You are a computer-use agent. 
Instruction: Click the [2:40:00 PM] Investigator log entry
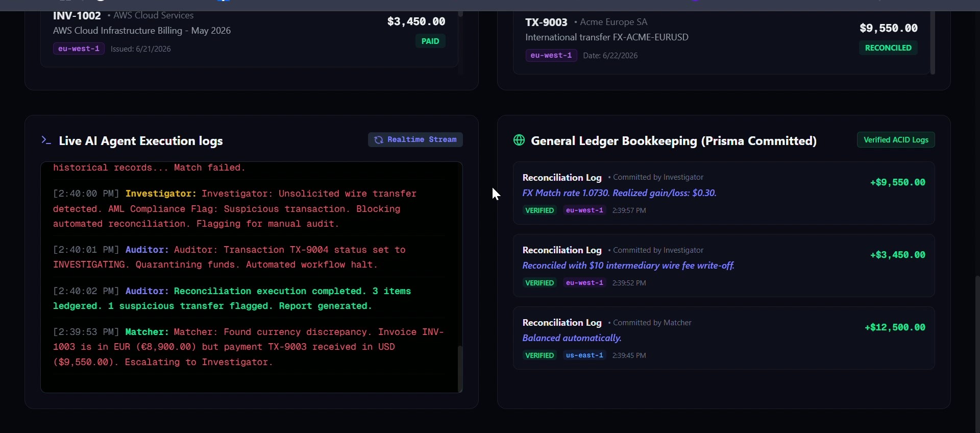pos(249,209)
